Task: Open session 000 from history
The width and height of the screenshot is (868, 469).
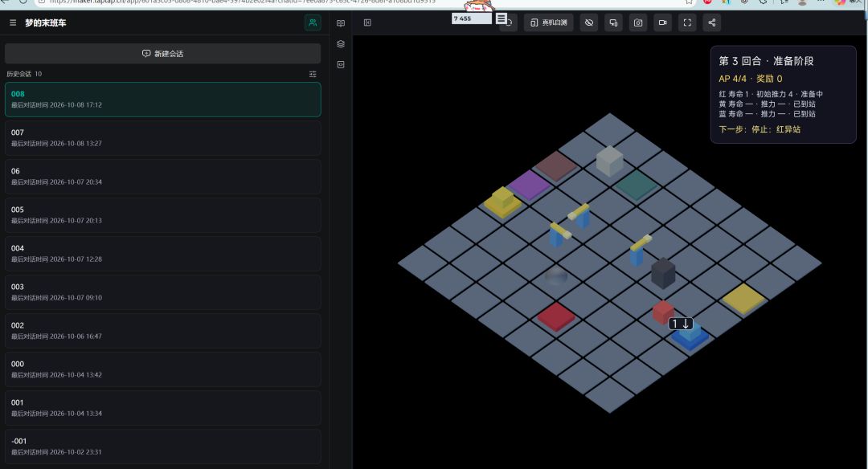Action: pyautogui.click(x=162, y=369)
